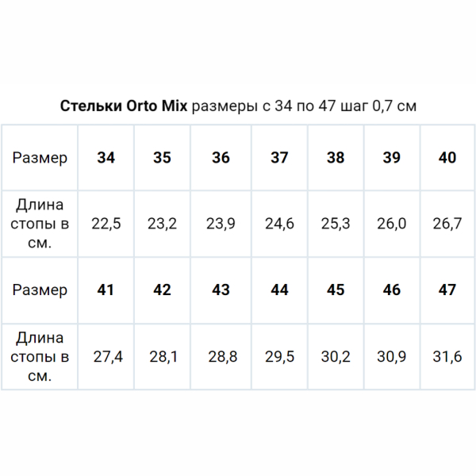Click the size 41 cell
The width and height of the screenshot is (476, 476).
tap(106, 290)
